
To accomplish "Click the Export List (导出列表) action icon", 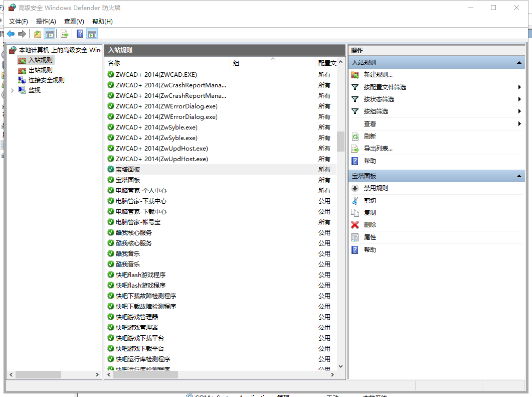I will tap(355, 149).
